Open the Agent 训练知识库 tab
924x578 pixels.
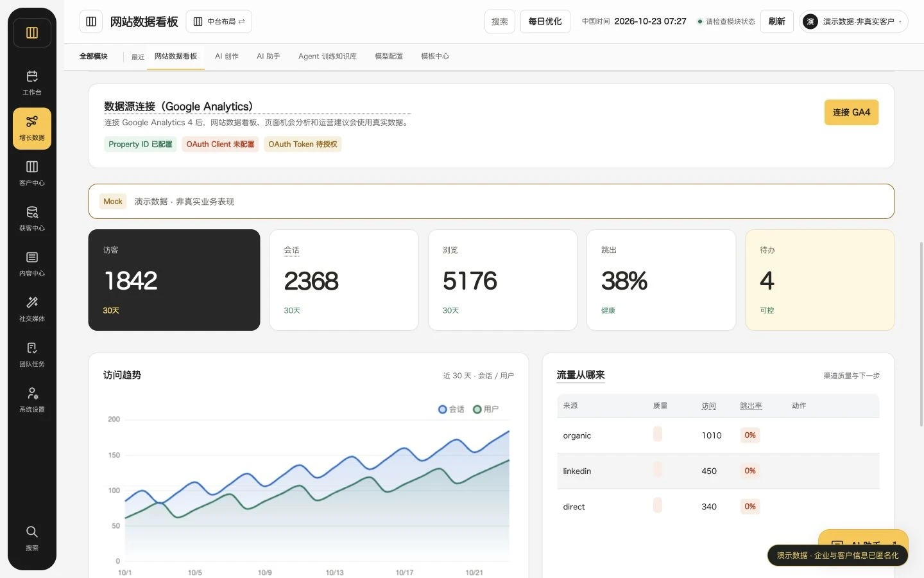(327, 57)
